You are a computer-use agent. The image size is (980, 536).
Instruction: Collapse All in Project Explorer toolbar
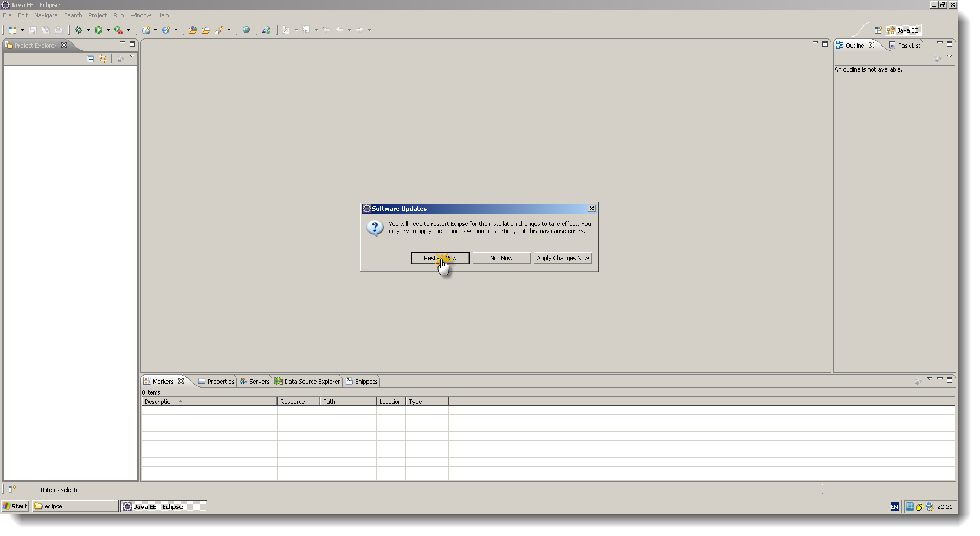click(90, 59)
